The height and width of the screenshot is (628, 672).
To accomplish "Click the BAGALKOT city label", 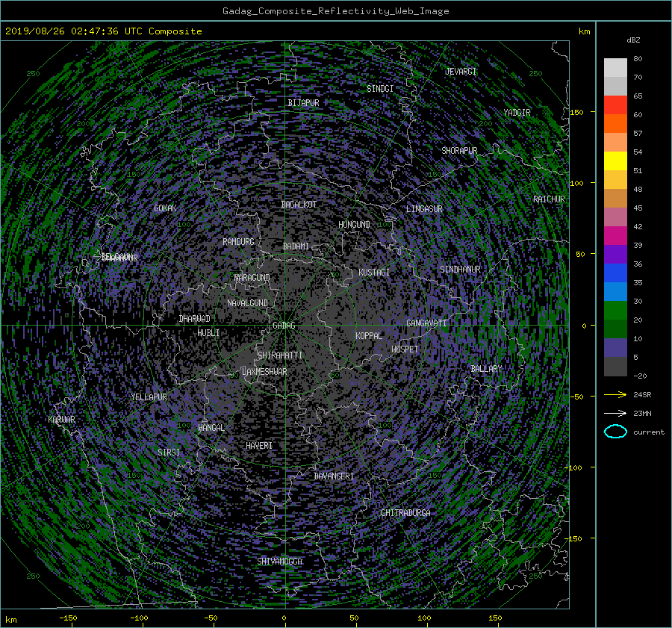I will [299, 205].
